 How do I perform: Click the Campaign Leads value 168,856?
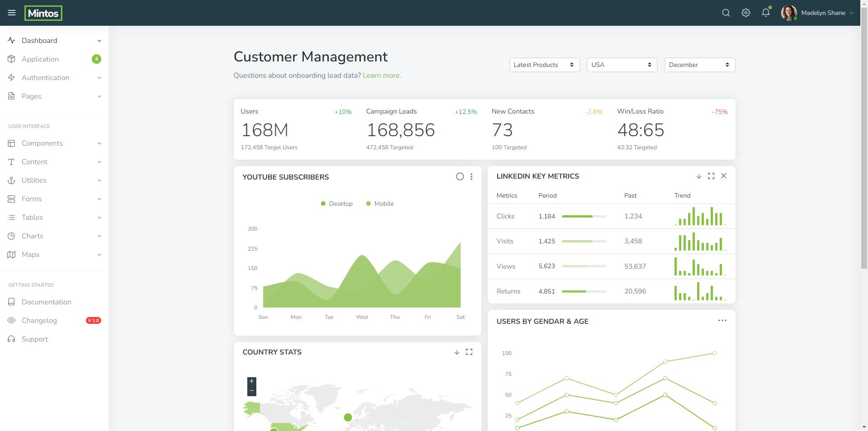click(x=401, y=130)
